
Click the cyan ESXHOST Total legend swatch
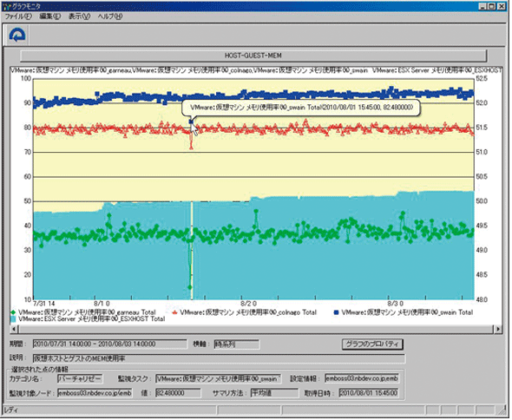(13, 319)
